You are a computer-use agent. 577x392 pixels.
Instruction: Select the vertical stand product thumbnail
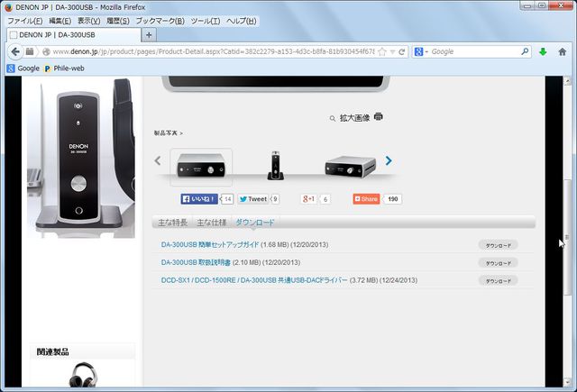click(275, 166)
